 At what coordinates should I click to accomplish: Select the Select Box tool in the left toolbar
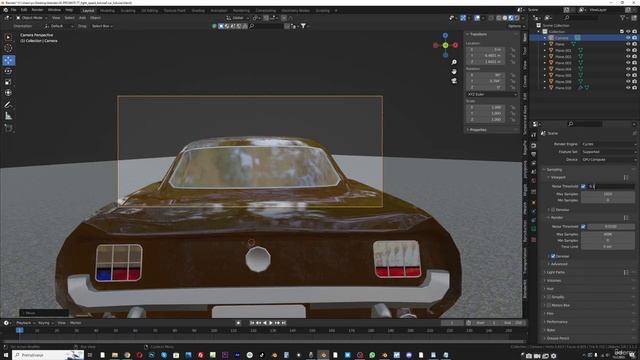[x=8, y=37]
